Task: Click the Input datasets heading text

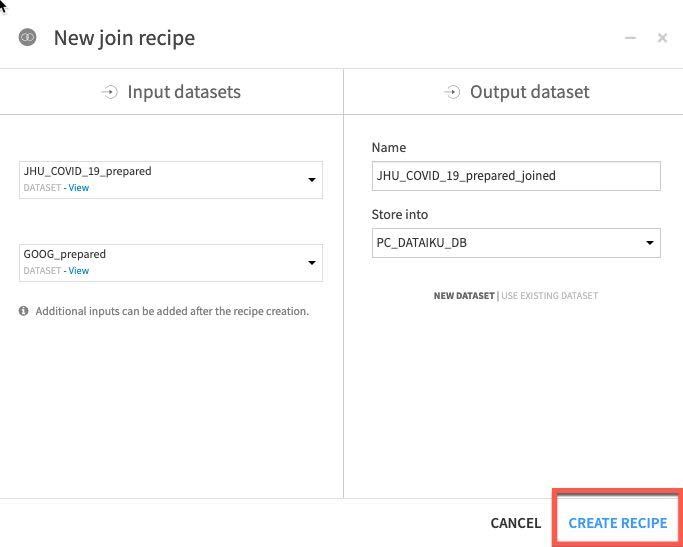Action: tap(184, 92)
